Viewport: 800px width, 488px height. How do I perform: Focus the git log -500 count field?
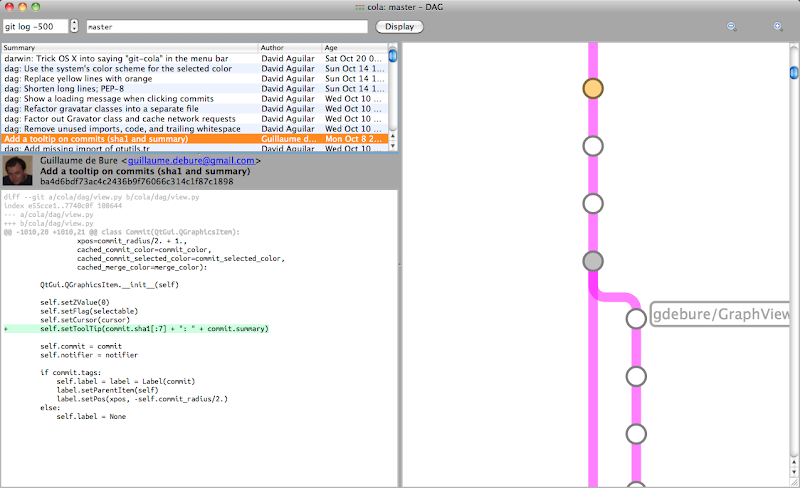tap(35, 26)
